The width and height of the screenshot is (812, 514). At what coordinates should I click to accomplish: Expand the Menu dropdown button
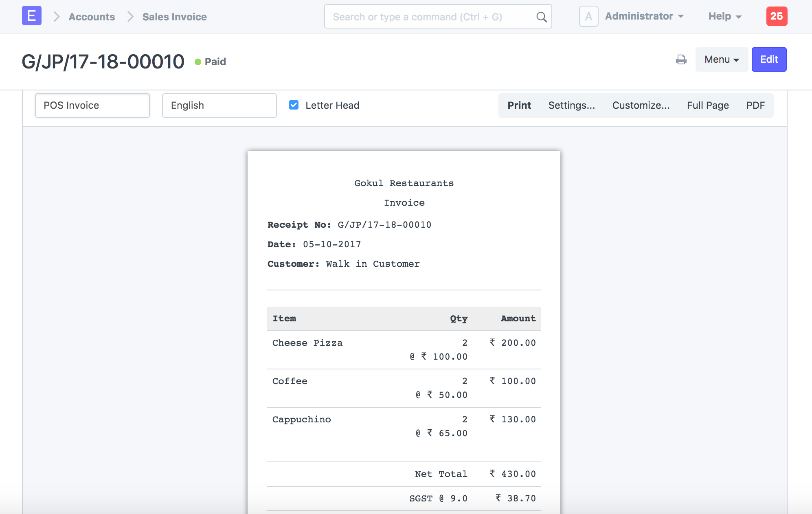[x=721, y=59]
